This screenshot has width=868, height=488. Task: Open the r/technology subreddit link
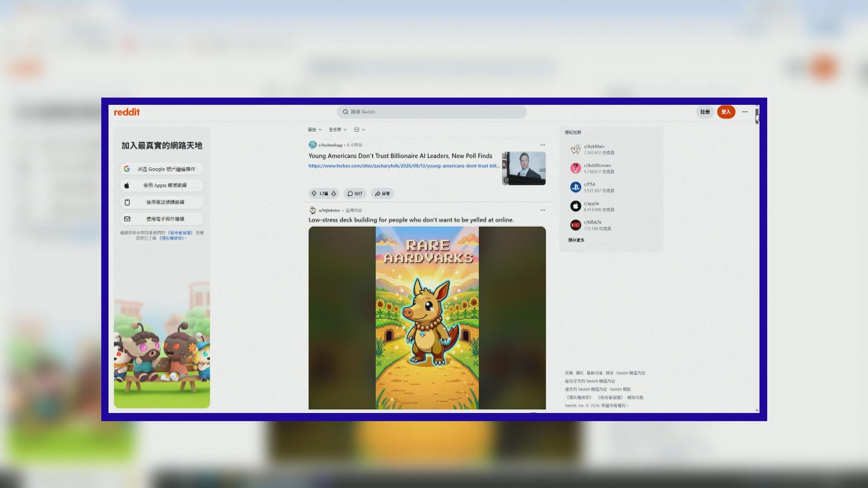pos(330,145)
